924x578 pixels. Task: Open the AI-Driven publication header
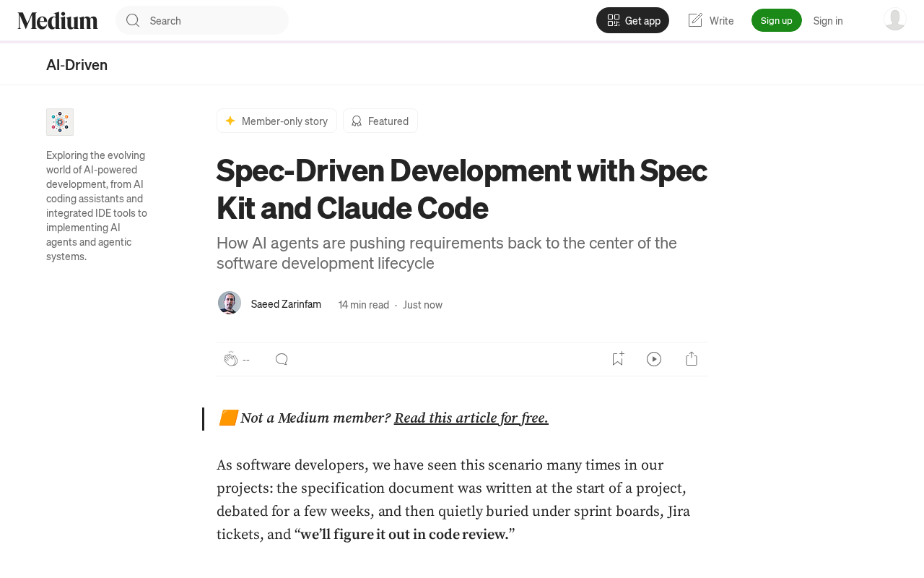(77, 65)
